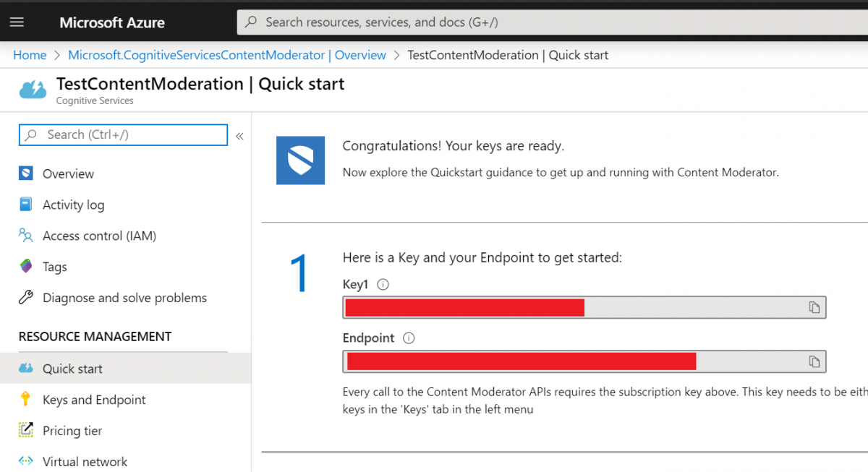Click the wrench icon for Diagnose and solve problems
Screen dimensions: 868x472
[x=26, y=298]
